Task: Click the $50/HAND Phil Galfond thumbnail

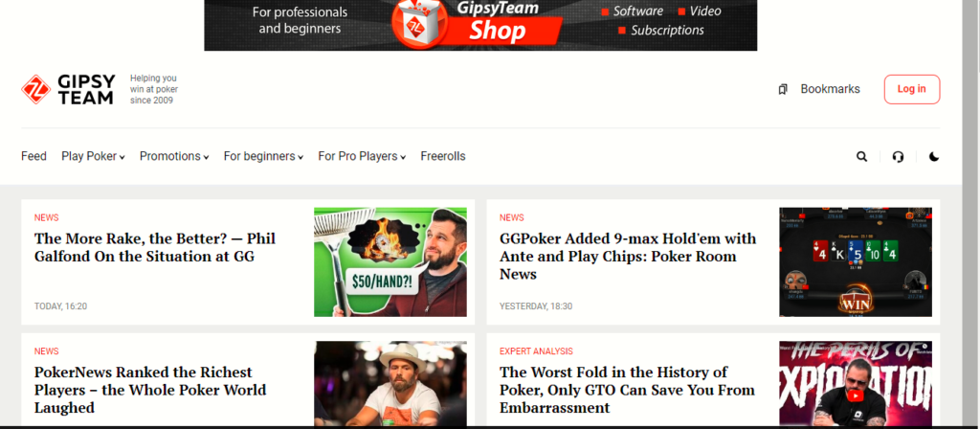Action: [390, 262]
